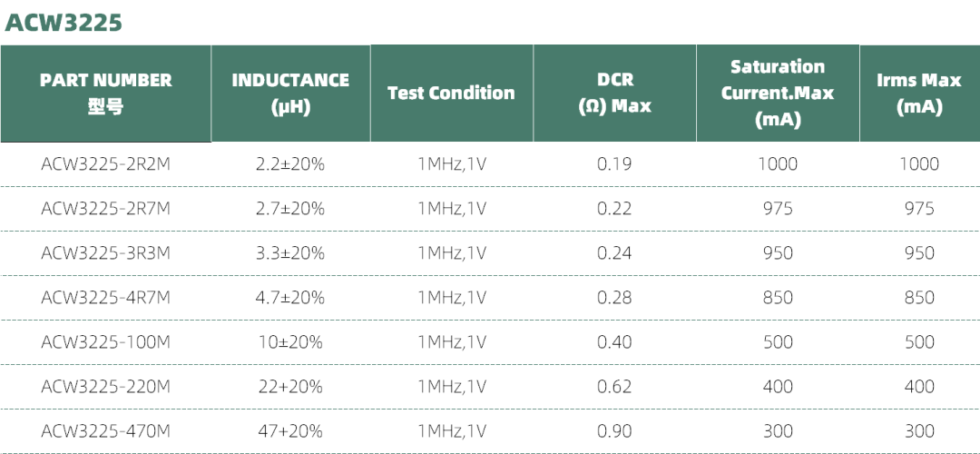Viewport: 980px width, 454px height.
Task: Select the 0.90 DCR value
Action: coord(614,431)
